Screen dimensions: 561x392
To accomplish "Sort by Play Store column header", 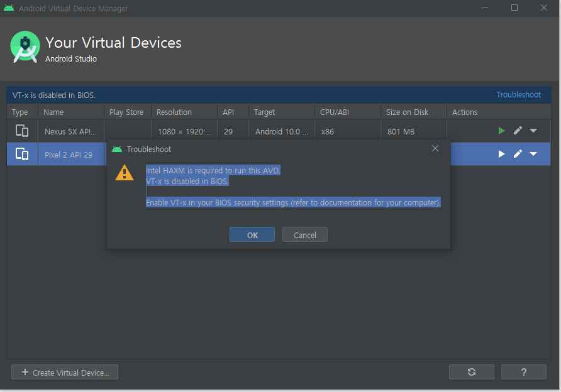I will [x=128, y=112].
